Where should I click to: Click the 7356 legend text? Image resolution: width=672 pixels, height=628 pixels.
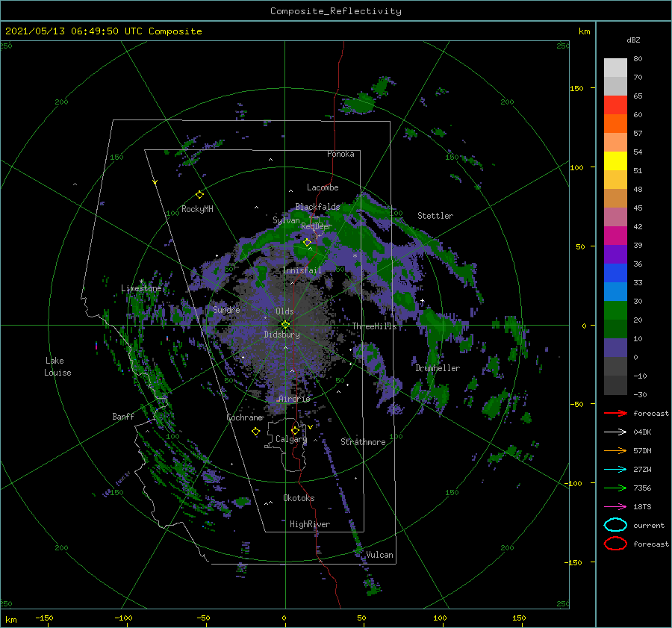coord(642,488)
